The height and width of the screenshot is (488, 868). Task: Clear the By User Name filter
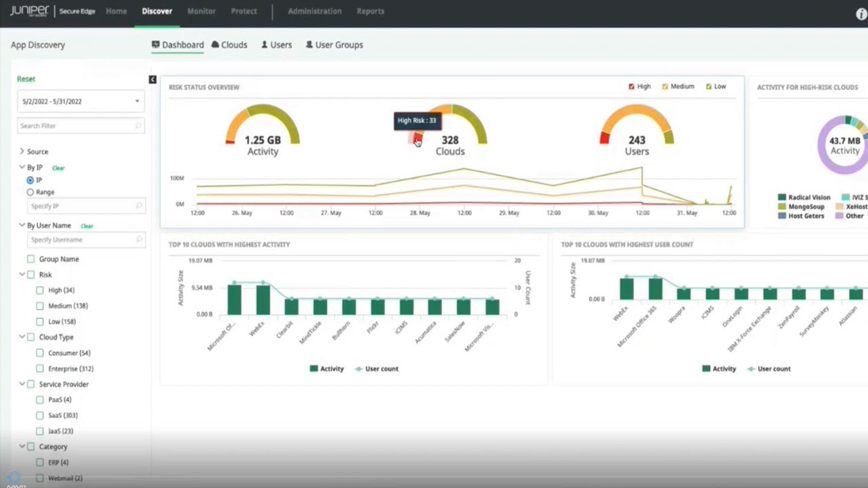click(87, 226)
